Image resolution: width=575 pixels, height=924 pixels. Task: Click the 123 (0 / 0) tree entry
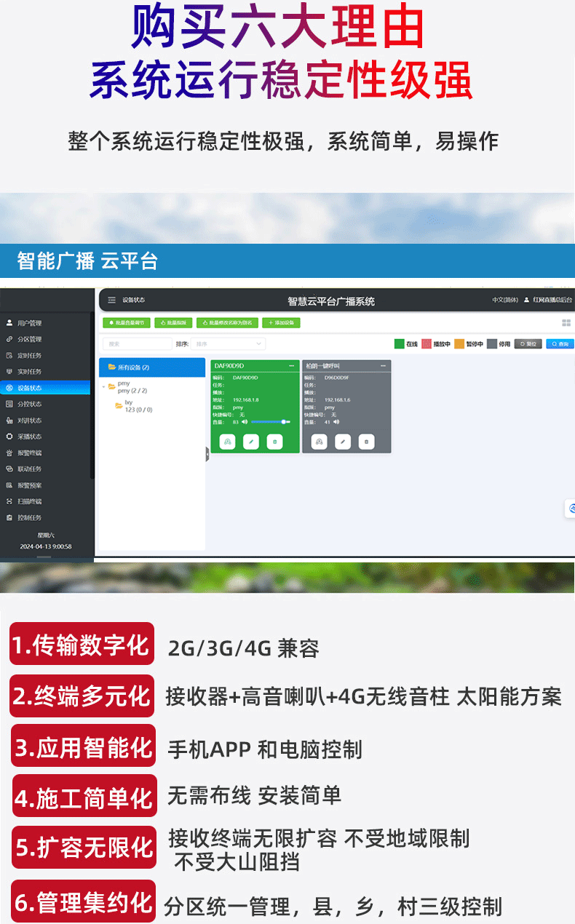pyautogui.click(x=138, y=410)
